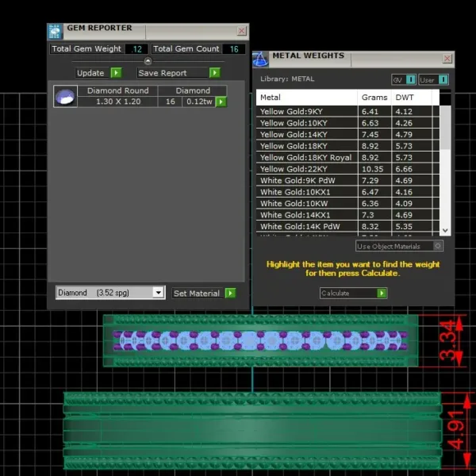Click the green arrow beside Save Report
476x476 pixels.
click(x=215, y=73)
